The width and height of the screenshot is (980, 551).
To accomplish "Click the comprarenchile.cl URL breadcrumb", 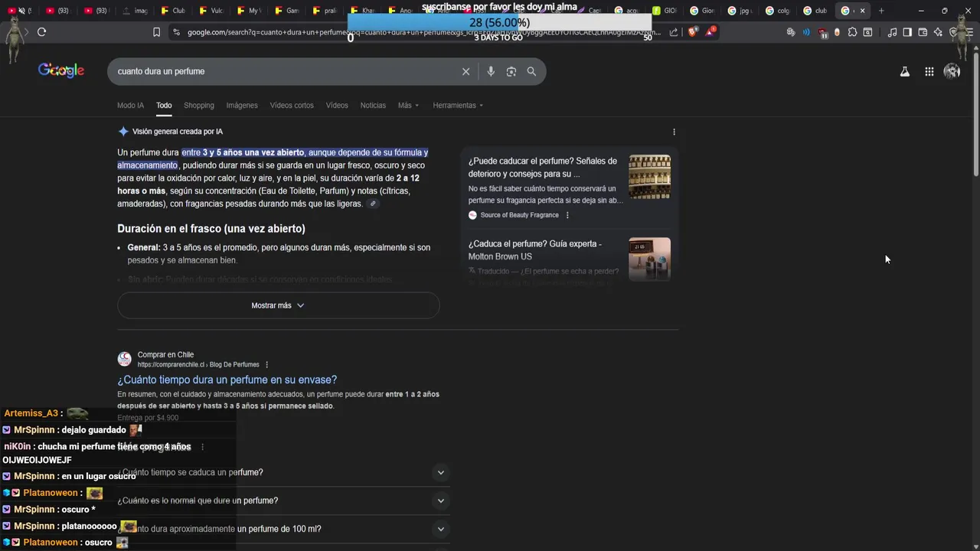I will 198,365.
